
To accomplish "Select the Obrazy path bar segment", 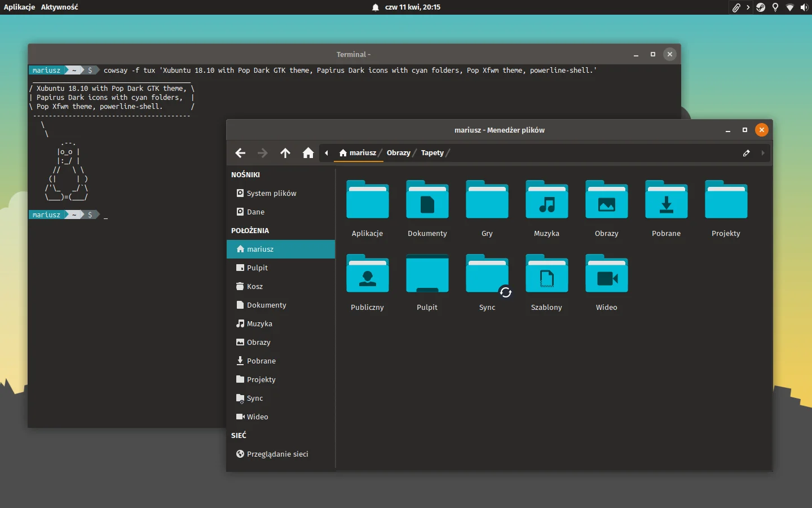I will point(399,153).
